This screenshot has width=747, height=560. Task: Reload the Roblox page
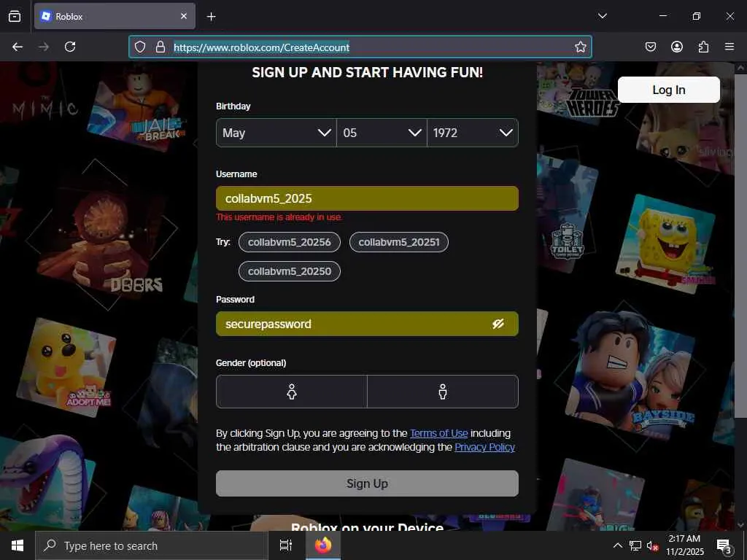point(70,47)
